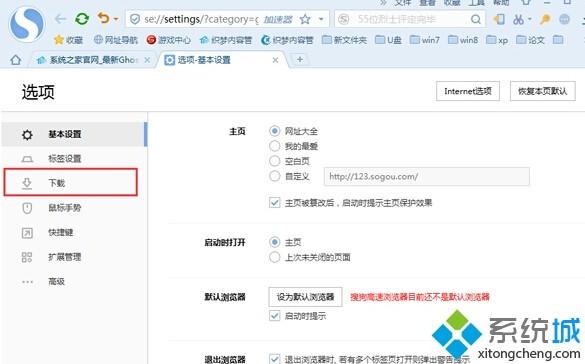Open the 鼠标手势 settings section
Viewport: 585px width, 364px height.
point(74,208)
